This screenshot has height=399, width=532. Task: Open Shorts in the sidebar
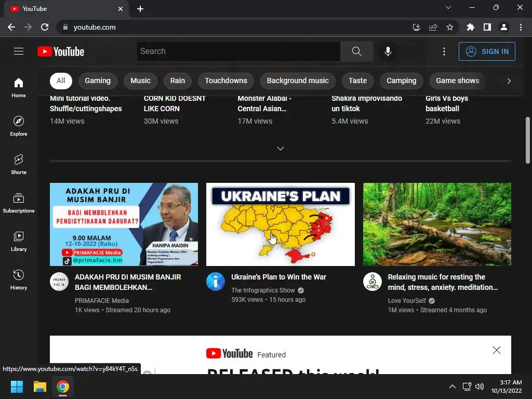19,164
